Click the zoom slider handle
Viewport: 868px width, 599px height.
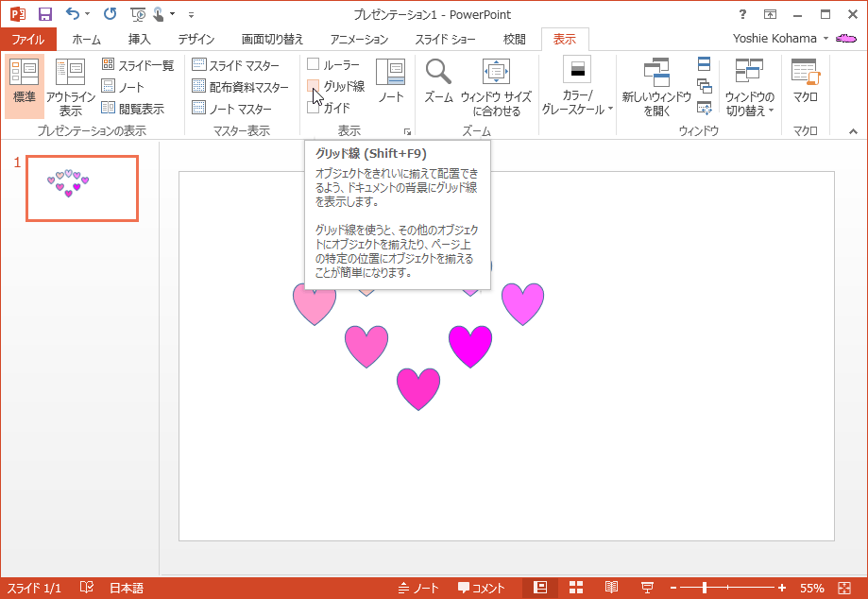pos(705,588)
